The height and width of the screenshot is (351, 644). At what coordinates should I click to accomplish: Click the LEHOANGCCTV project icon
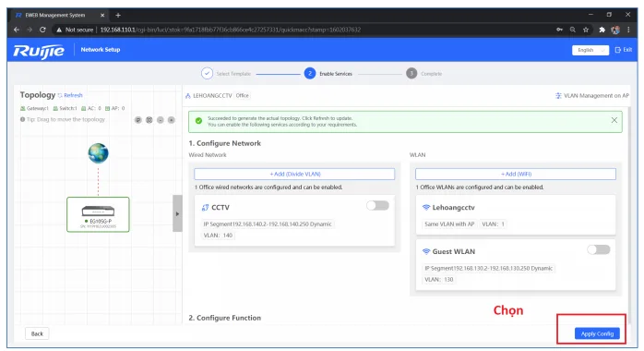pyautogui.click(x=188, y=96)
